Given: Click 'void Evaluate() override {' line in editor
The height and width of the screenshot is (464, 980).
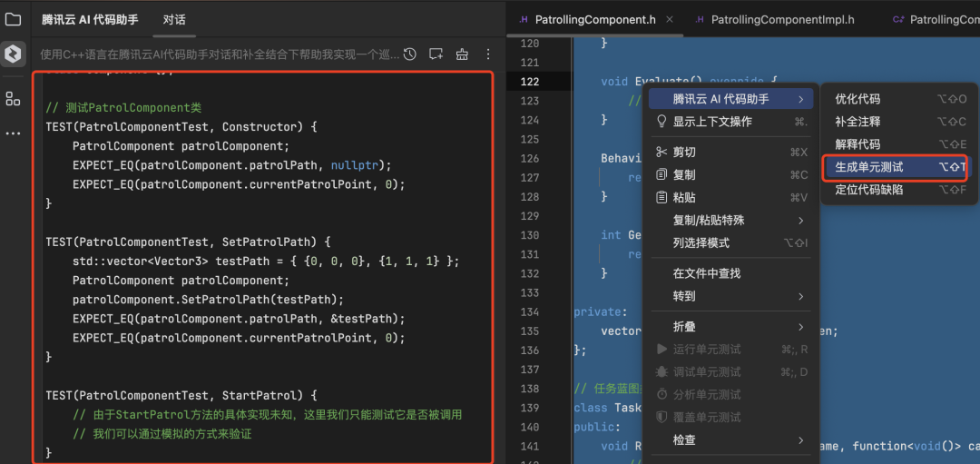Looking at the screenshot, I should point(690,82).
